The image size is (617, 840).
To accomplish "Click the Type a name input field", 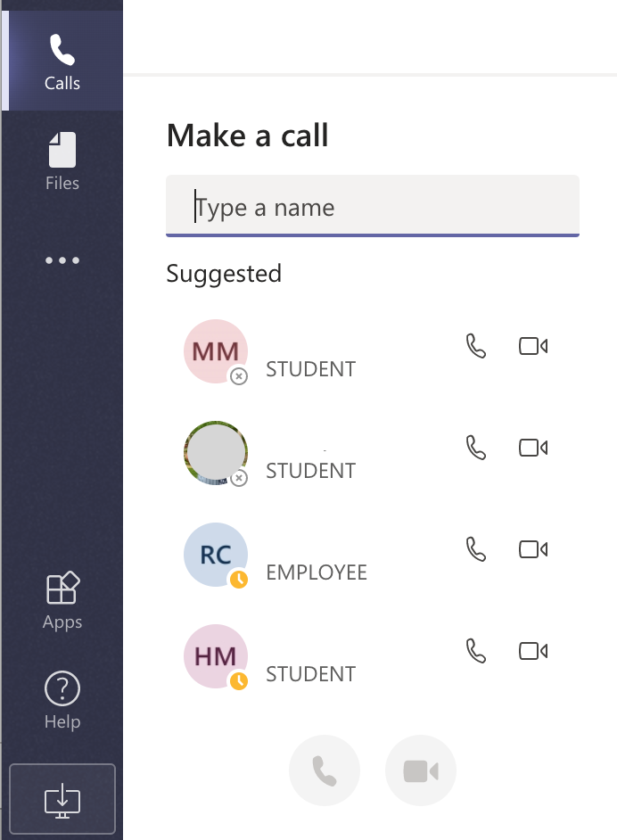I will click(x=372, y=206).
